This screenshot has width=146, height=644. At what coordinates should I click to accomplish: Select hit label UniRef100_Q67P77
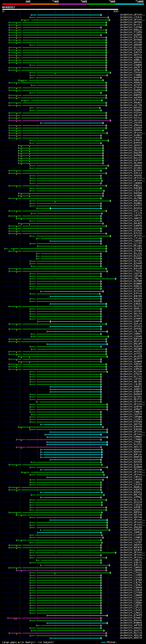click(131, 359)
